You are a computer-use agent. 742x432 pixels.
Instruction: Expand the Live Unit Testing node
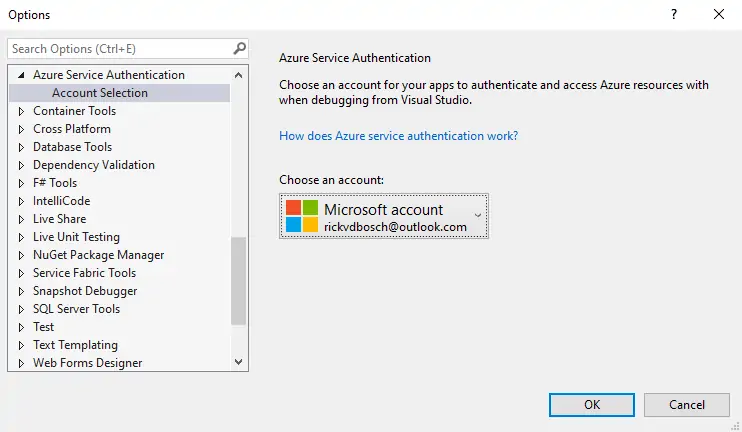point(21,237)
